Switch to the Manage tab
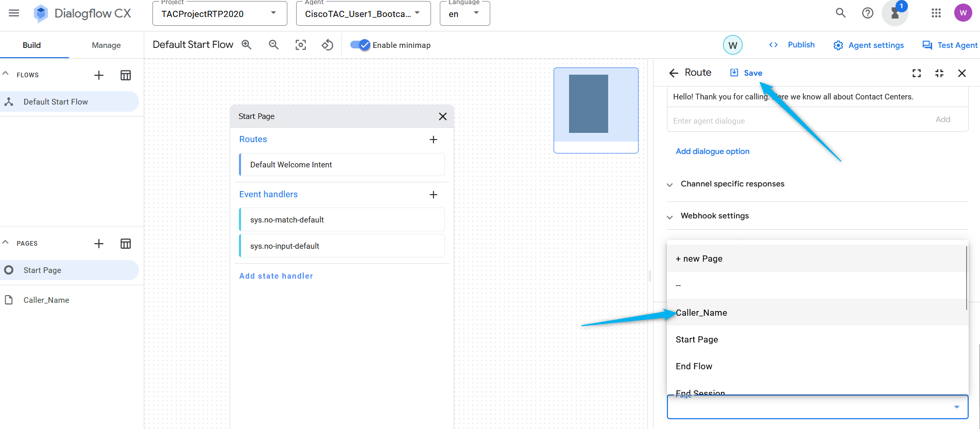The width and height of the screenshot is (980, 429). pyautogui.click(x=106, y=45)
